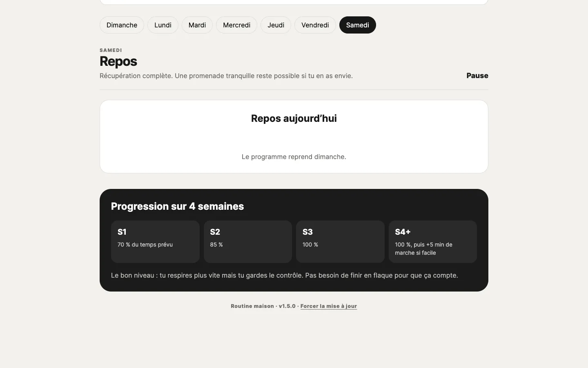588x368 pixels.
Task: Click the 'Repos' heading
Action: 118,61
